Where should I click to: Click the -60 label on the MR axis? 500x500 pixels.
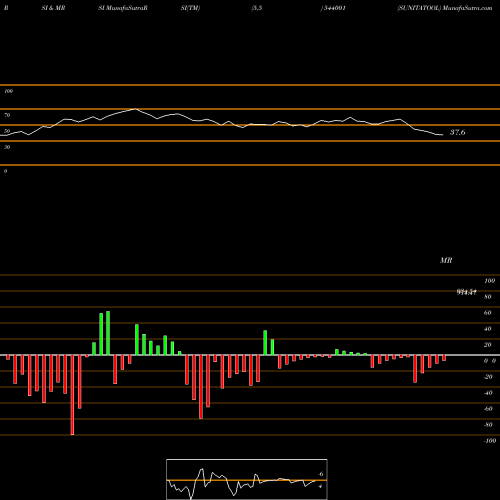(488, 409)
